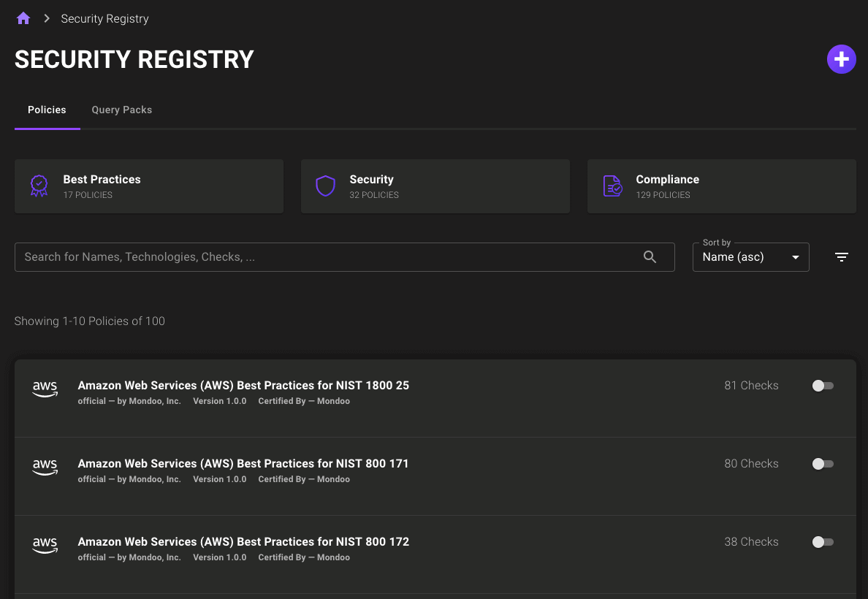Select the Policies tab
The width and height of the screenshot is (868, 599).
click(x=47, y=110)
